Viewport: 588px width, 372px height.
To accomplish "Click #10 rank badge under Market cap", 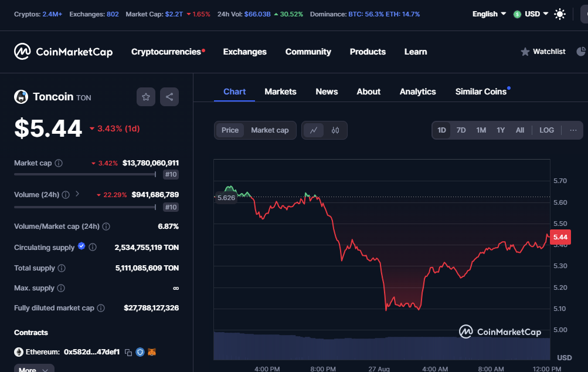I will point(171,174).
